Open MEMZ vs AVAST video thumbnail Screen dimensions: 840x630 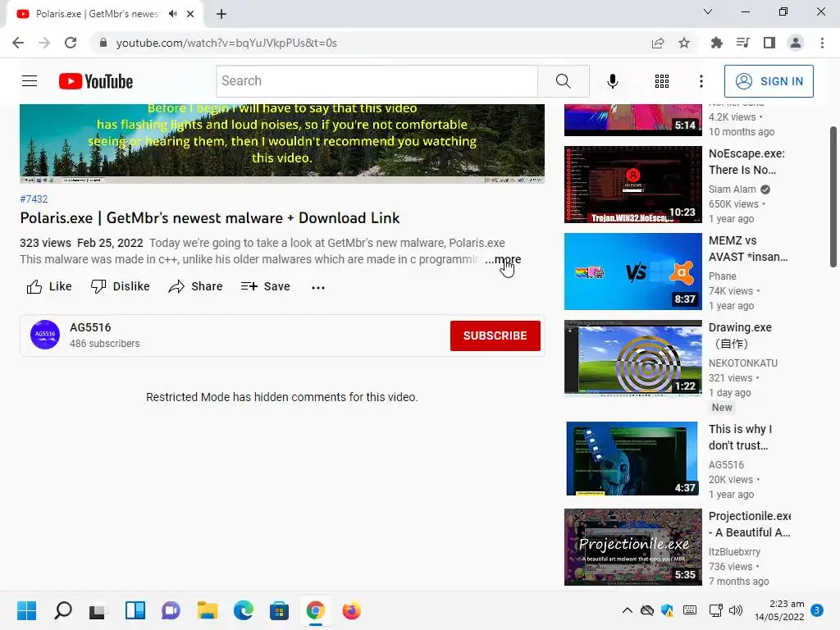(x=632, y=271)
